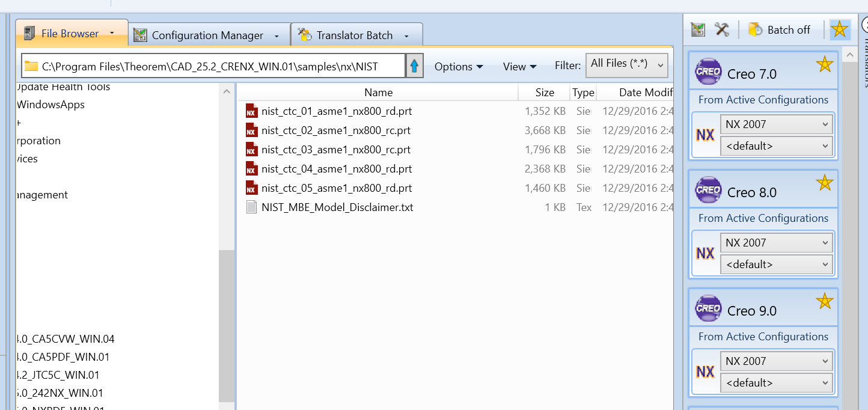Select the WindowsApps folder in the tree
Viewport: 868px width, 410px height.
50,105
